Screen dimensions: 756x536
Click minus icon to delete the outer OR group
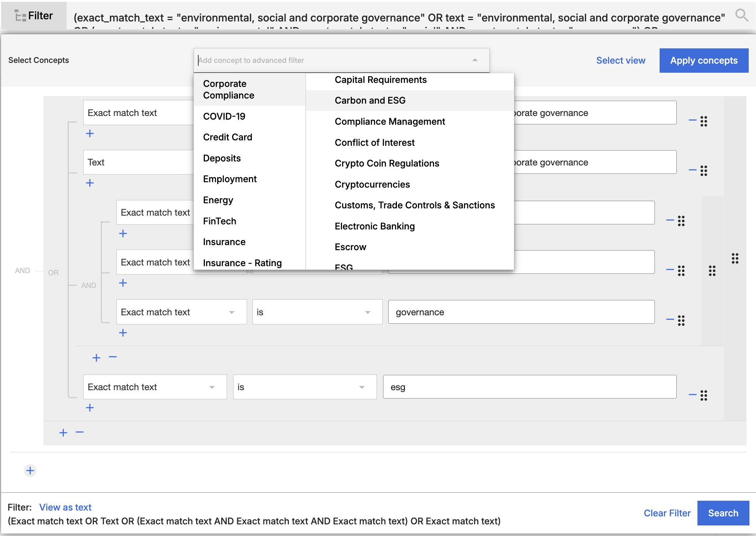(x=80, y=432)
